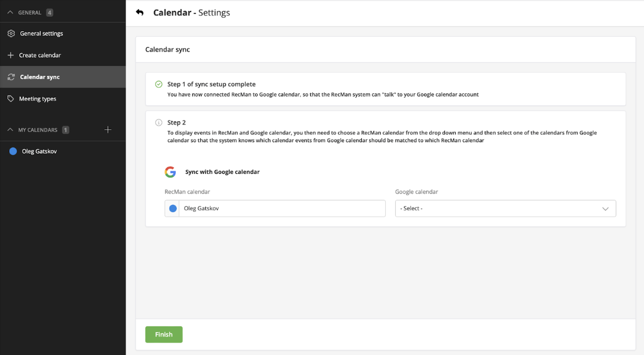Click the Create calendar plus icon
The image size is (644, 355).
(10, 55)
